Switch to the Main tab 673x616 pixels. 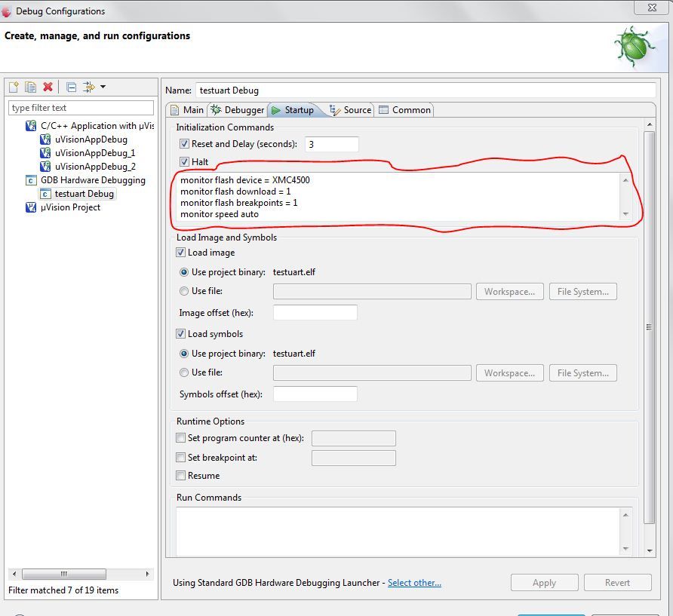click(187, 110)
